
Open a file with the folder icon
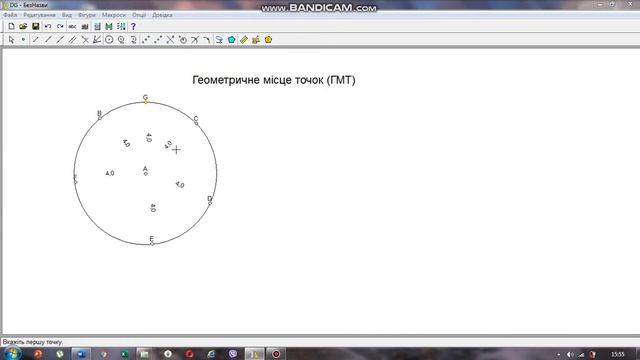23,27
